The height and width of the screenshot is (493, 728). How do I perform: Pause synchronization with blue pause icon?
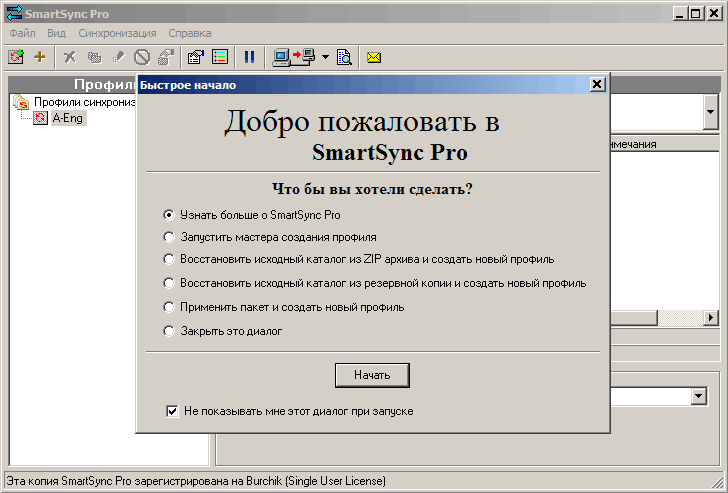coord(249,57)
